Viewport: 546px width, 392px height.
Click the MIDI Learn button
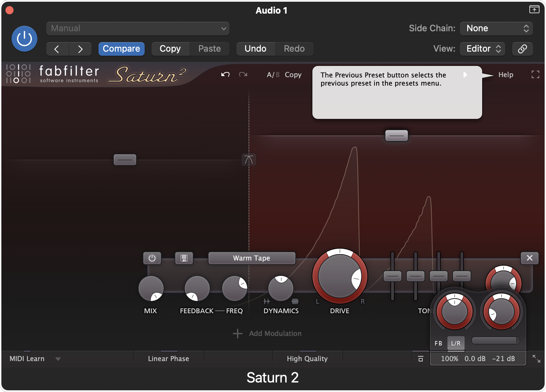click(27, 359)
